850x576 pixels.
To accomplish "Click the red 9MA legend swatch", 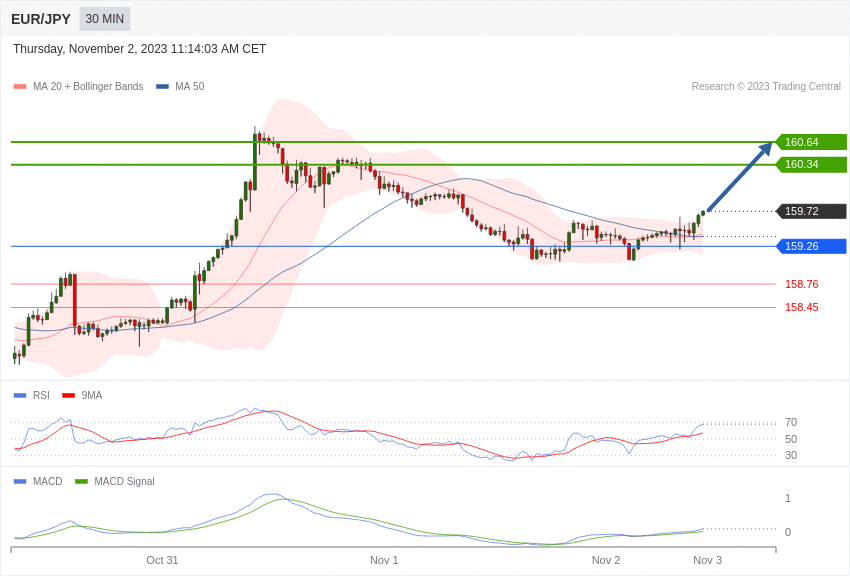I will point(69,396).
